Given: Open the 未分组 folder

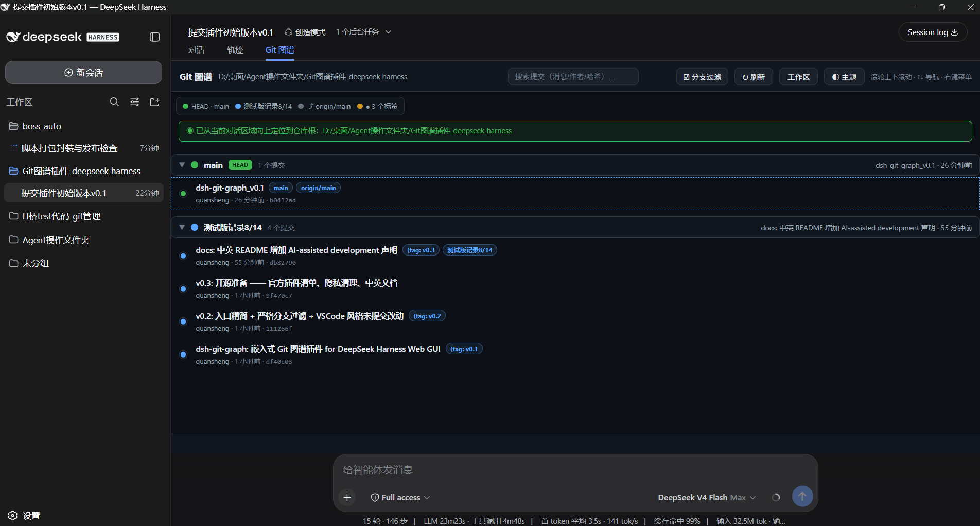Looking at the screenshot, I should (x=84, y=263).
